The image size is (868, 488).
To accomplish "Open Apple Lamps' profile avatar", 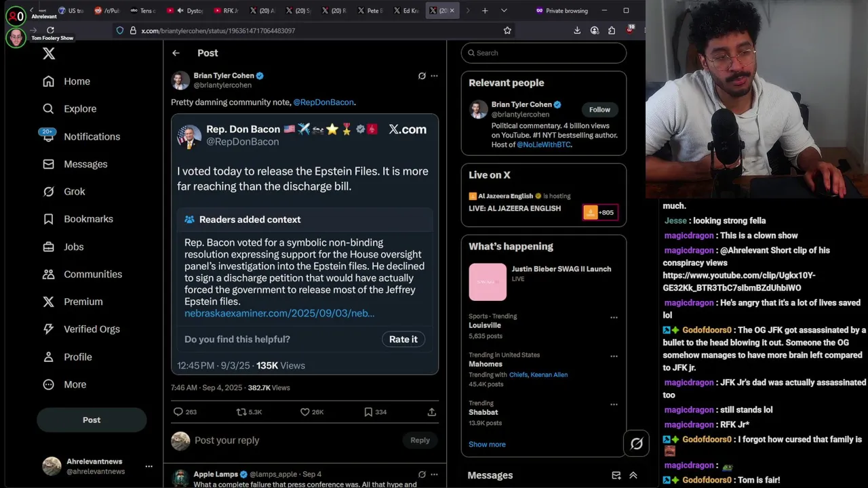I will [x=180, y=479].
